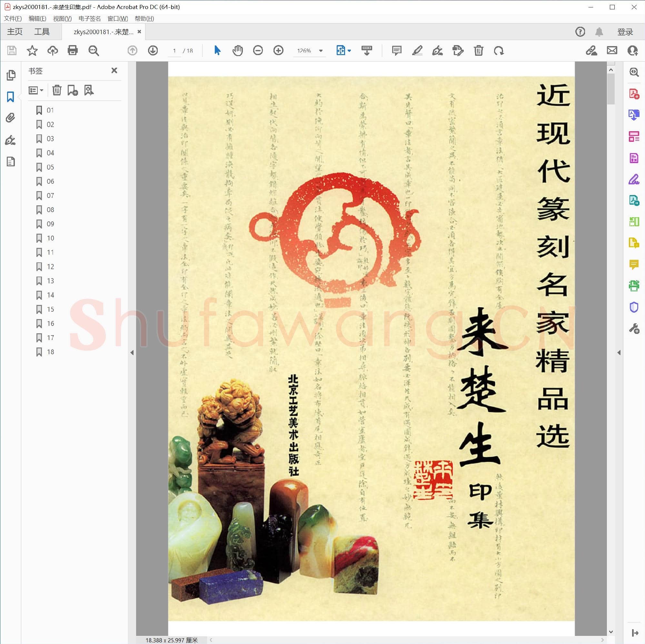Click the print file icon

73,51
